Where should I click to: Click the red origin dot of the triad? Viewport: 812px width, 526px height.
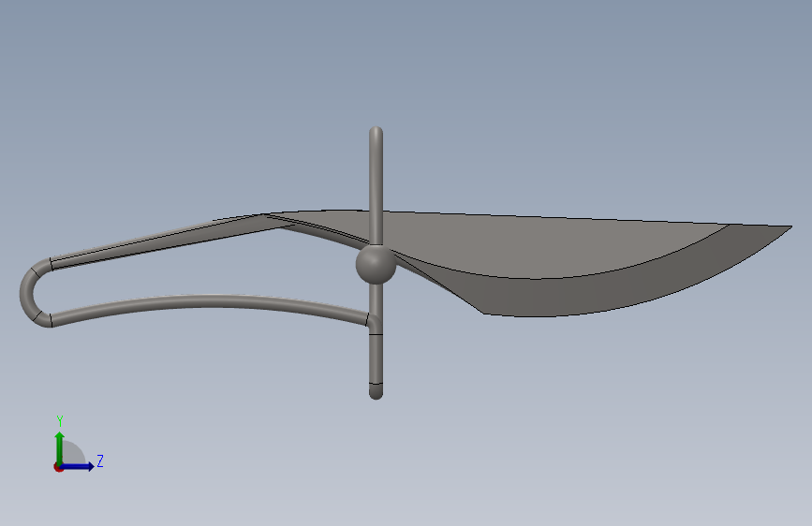coord(58,467)
